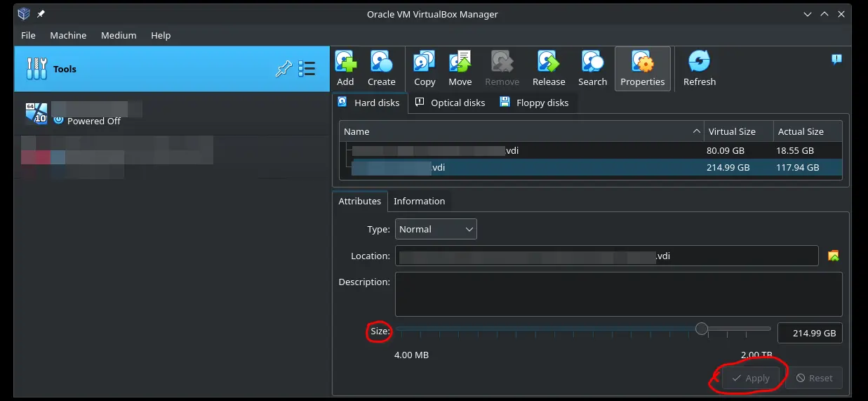Refresh the media list
Image resolution: width=868 pixels, height=401 pixels.
click(x=699, y=68)
